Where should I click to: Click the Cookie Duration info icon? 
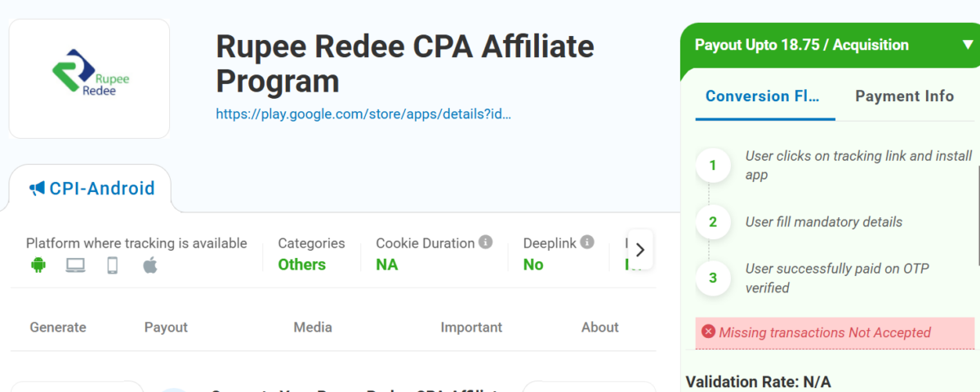(x=486, y=243)
